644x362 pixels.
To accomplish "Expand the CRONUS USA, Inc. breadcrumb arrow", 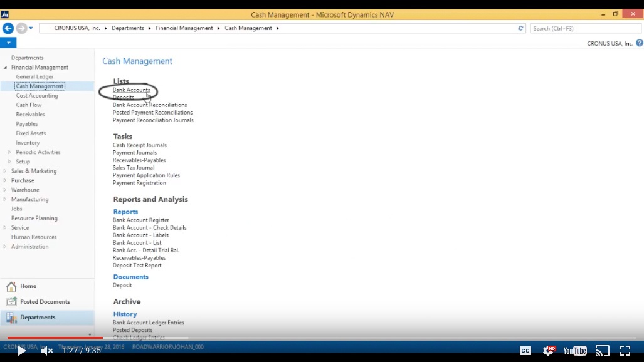I will (105, 28).
